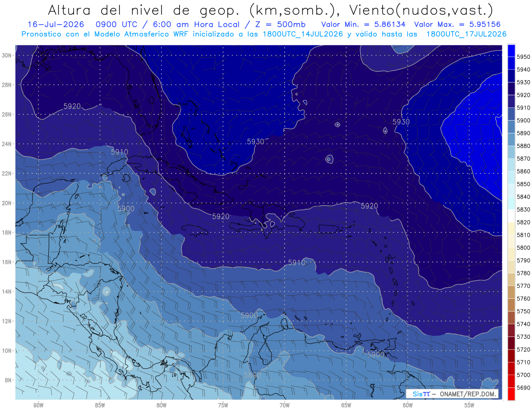Click the '30N' latitude axis label
The height and width of the screenshot is (411, 532).
point(7,55)
